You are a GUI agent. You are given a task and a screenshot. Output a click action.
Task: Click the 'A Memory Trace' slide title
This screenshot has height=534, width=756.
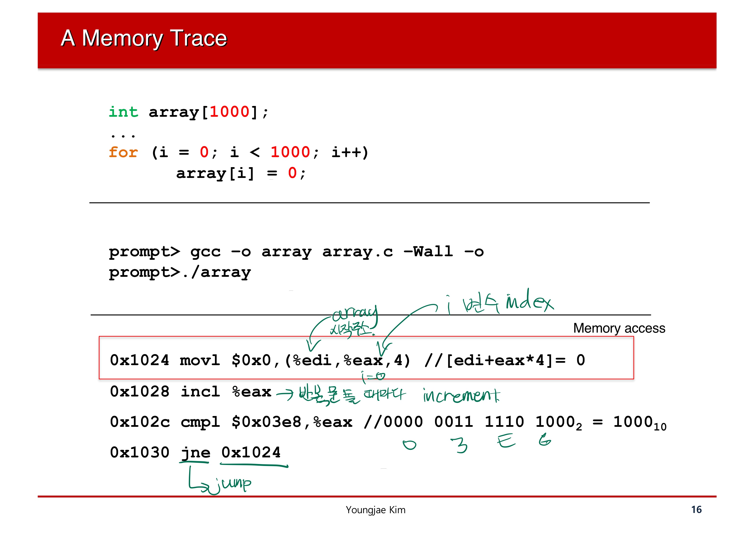point(144,38)
